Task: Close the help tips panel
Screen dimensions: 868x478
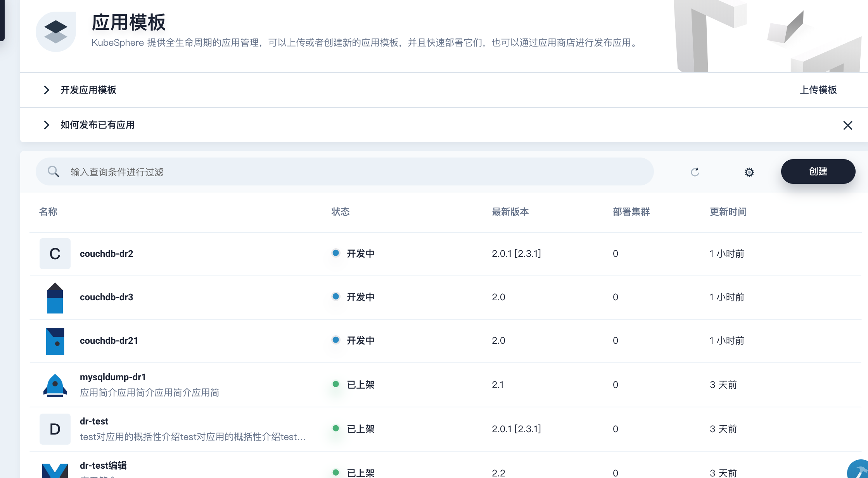Action: pyautogui.click(x=847, y=125)
